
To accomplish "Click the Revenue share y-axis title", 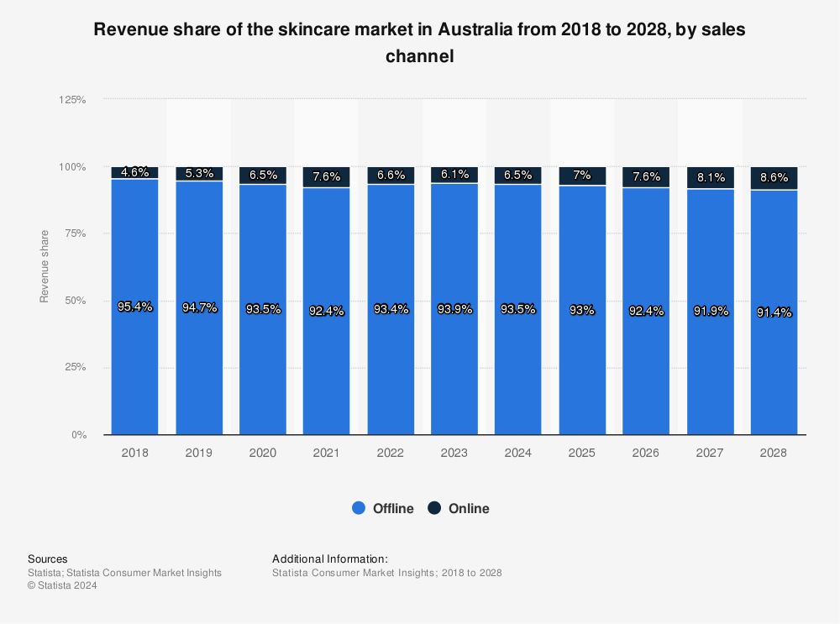I will point(45,266).
